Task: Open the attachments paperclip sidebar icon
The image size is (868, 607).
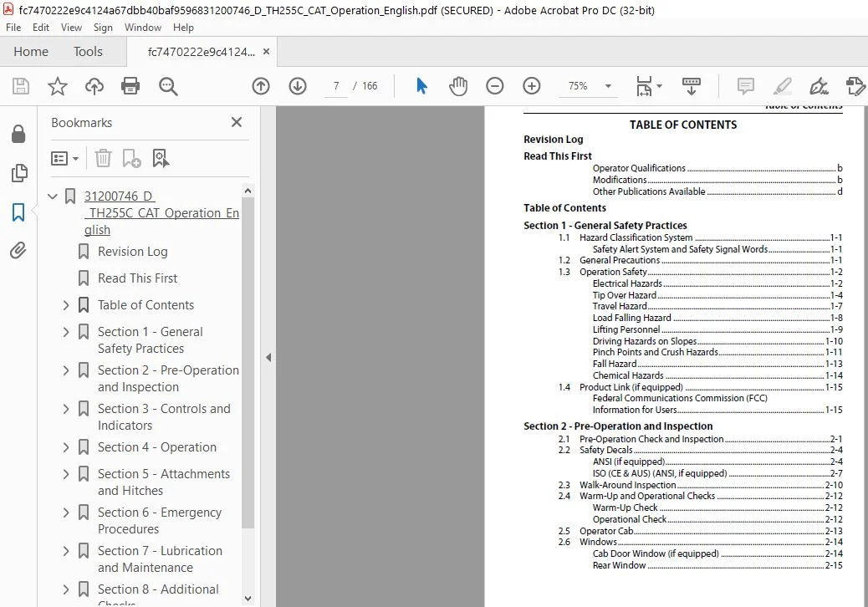Action: [18, 251]
